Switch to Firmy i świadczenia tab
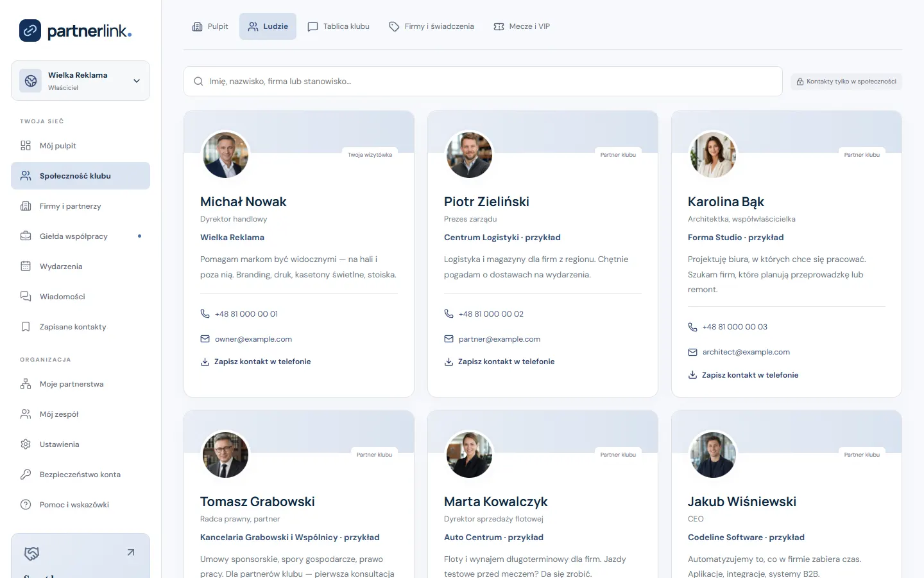Image resolution: width=924 pixels, height=578 pixels. (432, 26)
